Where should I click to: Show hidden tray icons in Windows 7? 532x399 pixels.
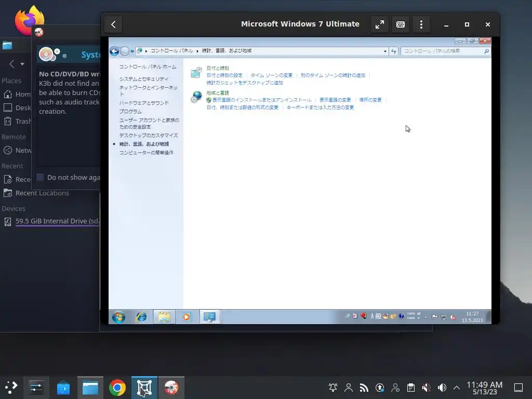425,317
